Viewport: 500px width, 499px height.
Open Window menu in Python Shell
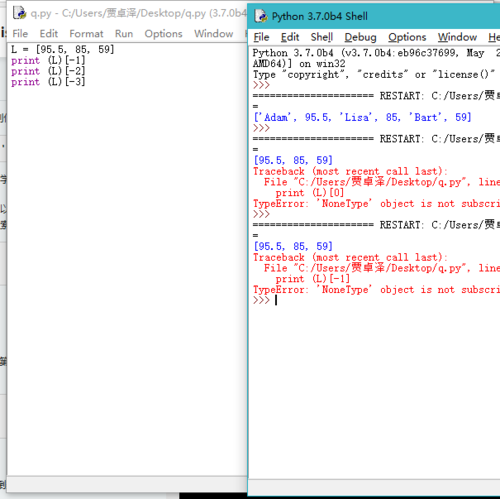click(457, 37)
